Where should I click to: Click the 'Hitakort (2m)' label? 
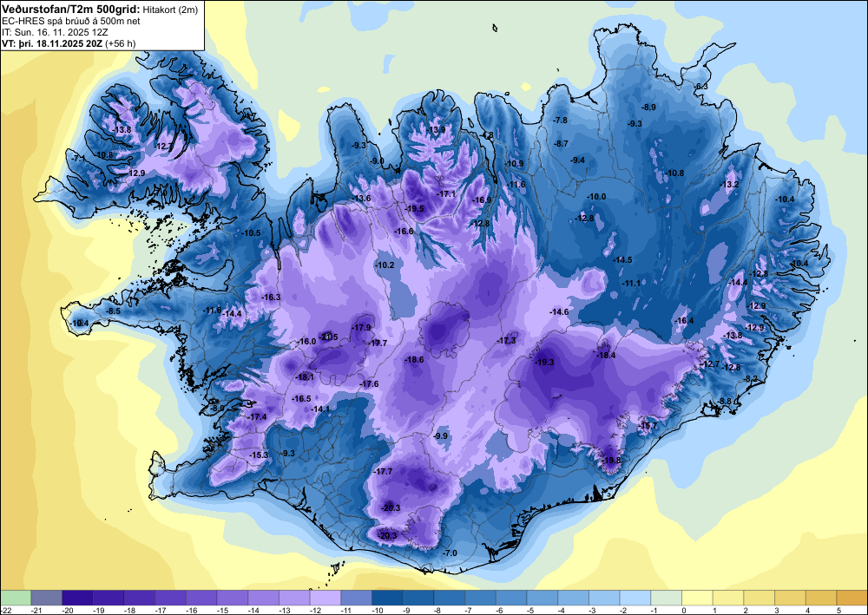[170, 10]
